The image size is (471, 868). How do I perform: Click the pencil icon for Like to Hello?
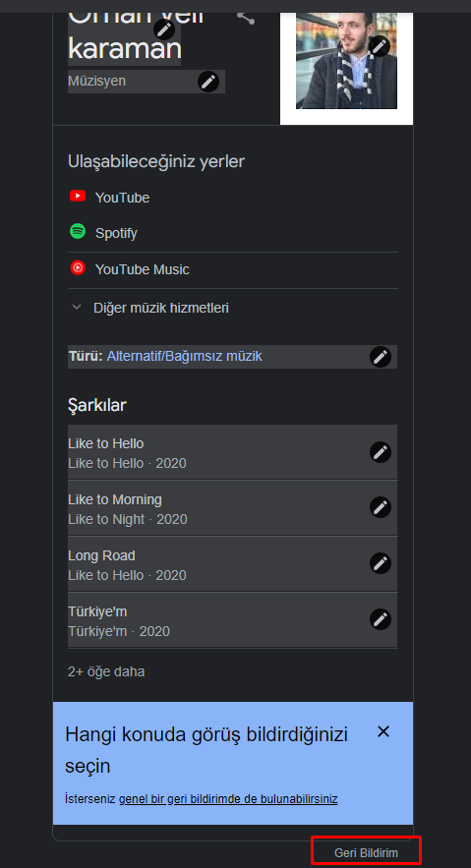381,452
